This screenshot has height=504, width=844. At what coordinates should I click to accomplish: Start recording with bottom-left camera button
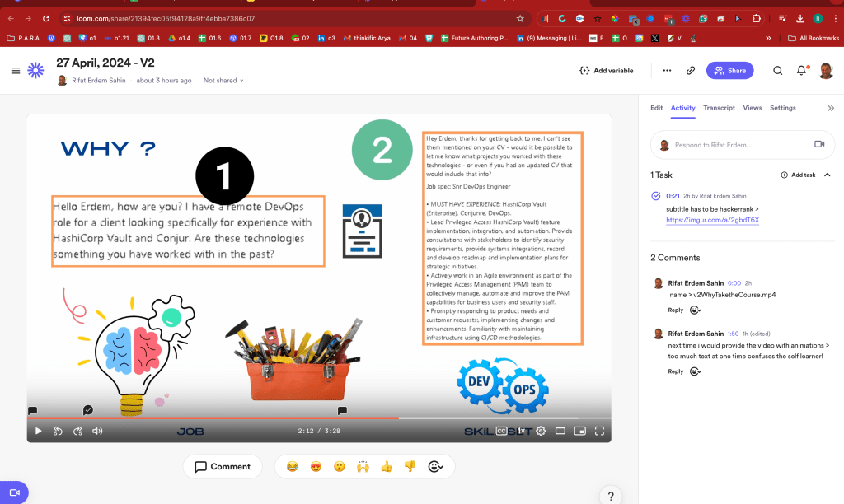(14, 492)
